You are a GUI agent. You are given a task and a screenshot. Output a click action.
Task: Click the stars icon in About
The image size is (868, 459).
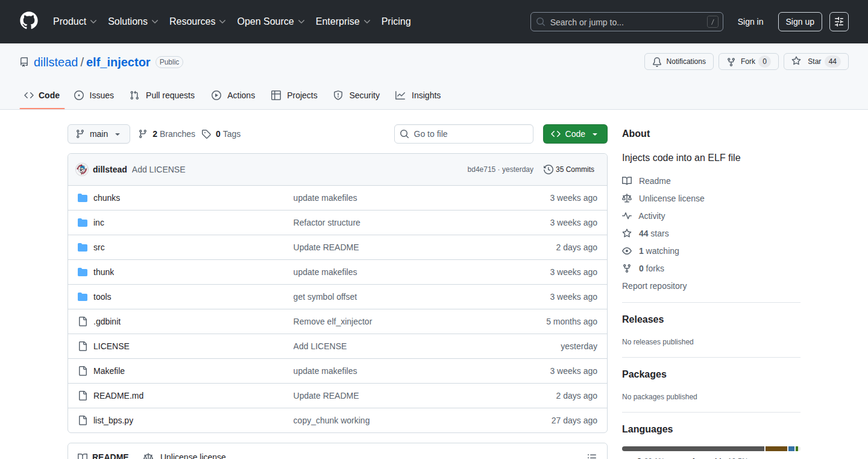tap(627, 233)
